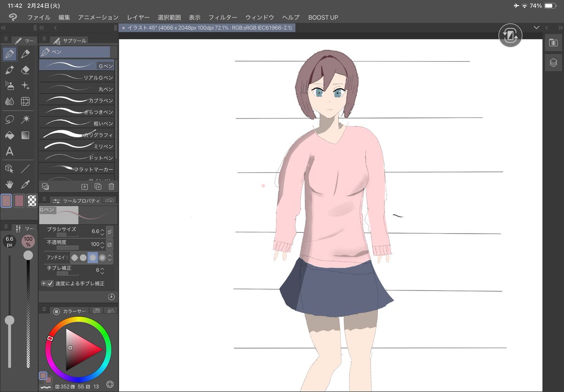The image size is (564, 392).
Task: Uncheck 速度による手ブレ補正 in Tool Property
Action: click(x=50, y=283)
